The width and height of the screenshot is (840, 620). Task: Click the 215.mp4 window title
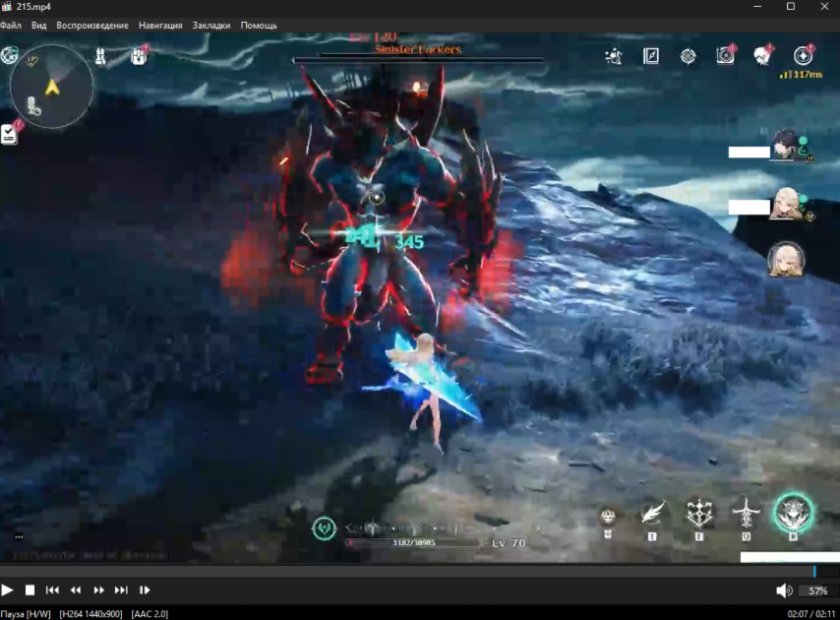[x=33, y=7]
